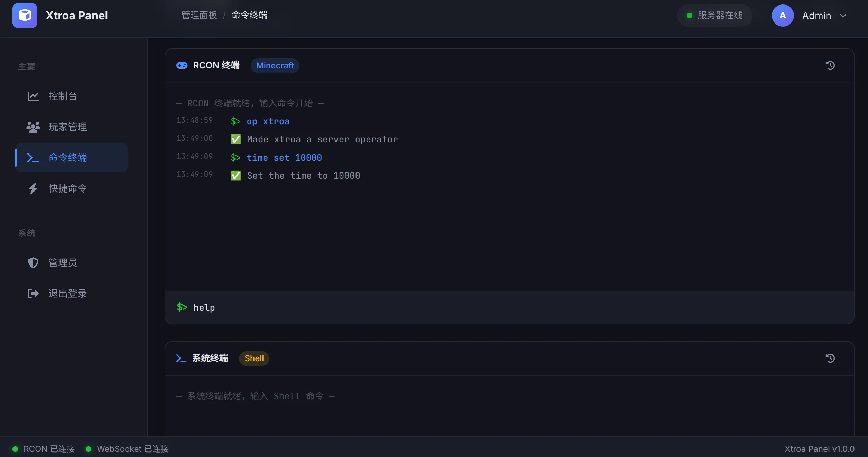Click the Shell badge
Viewport: 868px width, 457px height.
(x=254, y=358)
